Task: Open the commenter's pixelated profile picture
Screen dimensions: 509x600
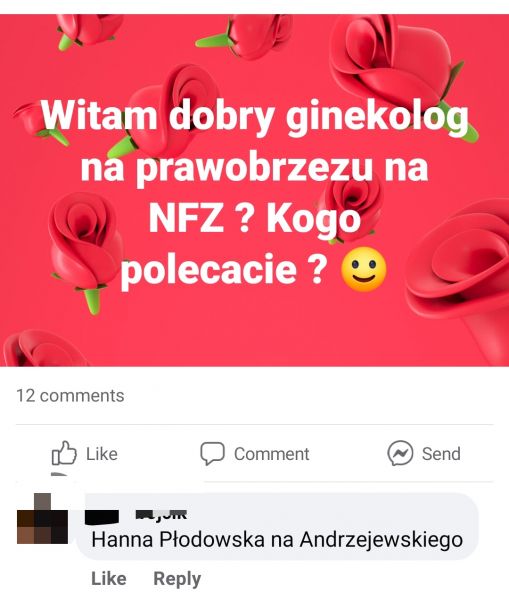Action: 42,519
